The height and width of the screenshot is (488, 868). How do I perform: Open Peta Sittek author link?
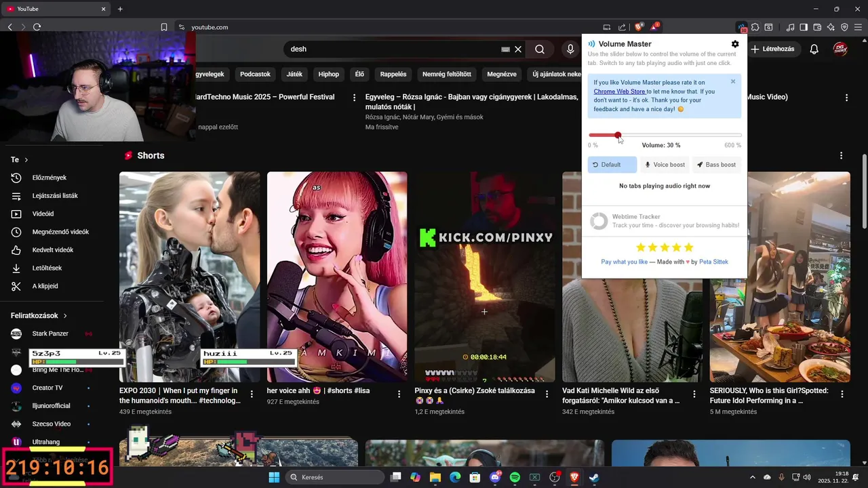(713, 262)
